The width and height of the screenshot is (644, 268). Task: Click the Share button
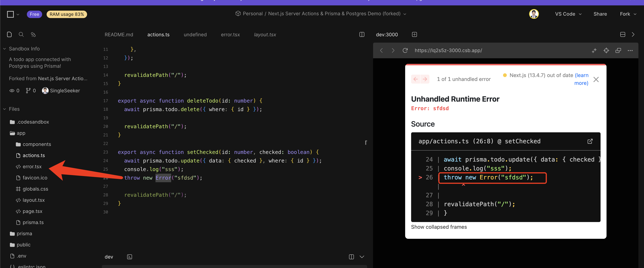coord(600,14)
